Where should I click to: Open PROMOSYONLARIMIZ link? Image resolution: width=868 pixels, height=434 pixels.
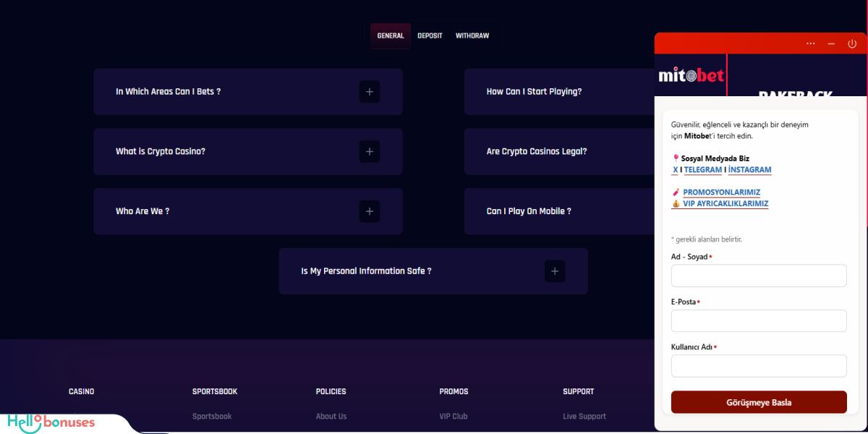721,192
